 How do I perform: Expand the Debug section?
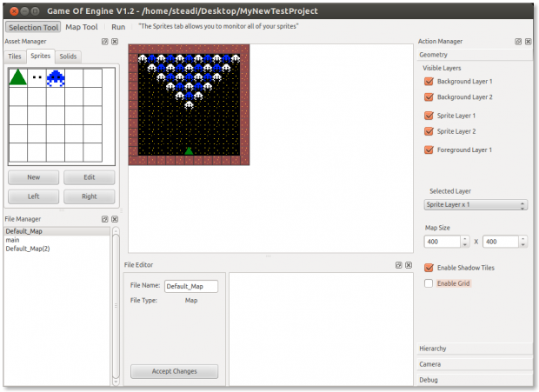point(475,381)
